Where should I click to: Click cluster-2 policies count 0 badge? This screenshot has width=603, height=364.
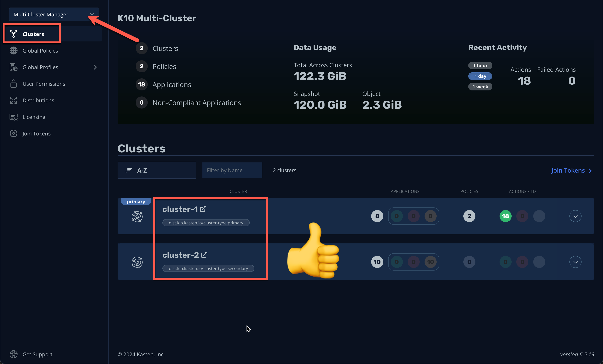pos(469,262)
